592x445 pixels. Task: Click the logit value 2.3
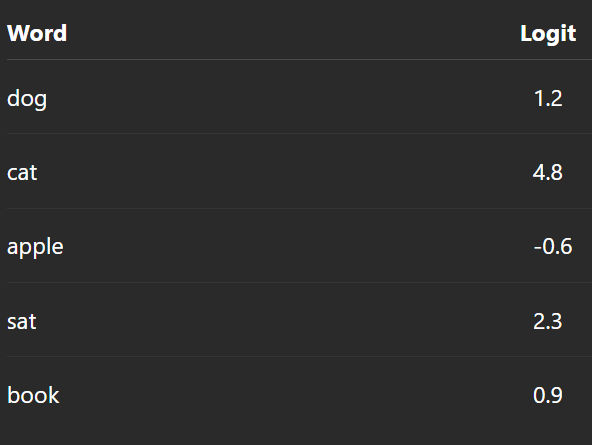coord(547,321)
